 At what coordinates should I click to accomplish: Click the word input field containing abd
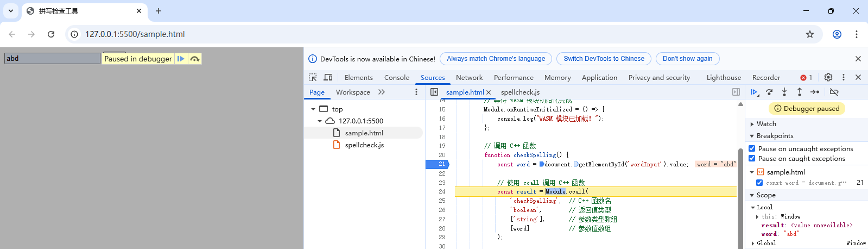point(52,59)
